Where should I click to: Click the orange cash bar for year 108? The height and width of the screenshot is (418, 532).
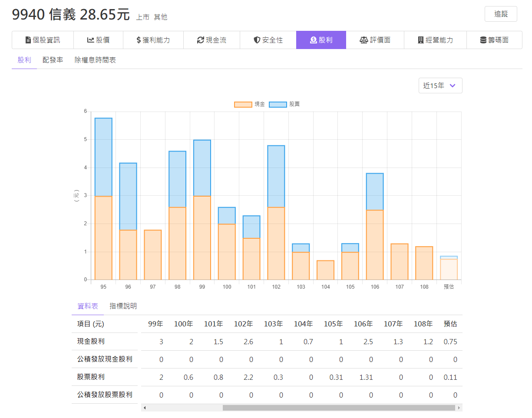point(424,263)
